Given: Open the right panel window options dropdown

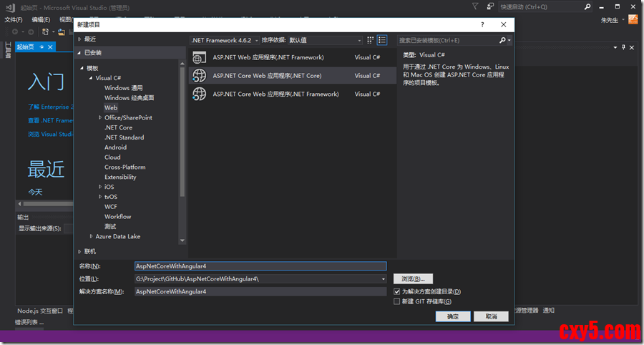Looking at the screenshot, I should [615, 47].
